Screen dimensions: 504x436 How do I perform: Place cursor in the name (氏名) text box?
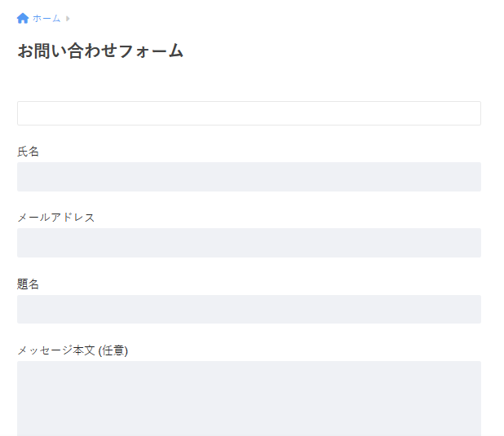pos(249,177)
